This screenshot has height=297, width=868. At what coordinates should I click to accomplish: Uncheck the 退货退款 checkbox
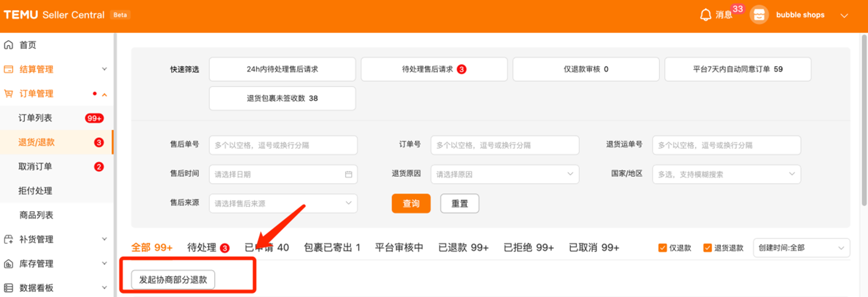[707, 248]
